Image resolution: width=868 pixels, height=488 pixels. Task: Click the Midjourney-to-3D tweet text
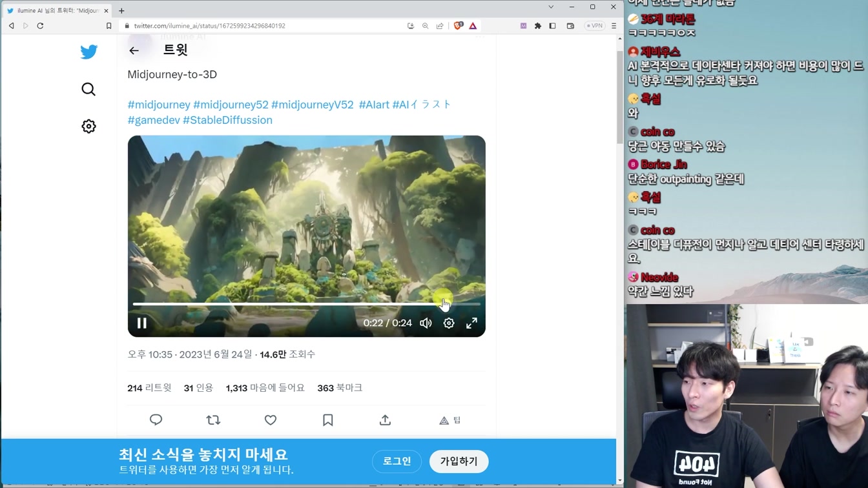pos(172,74)
